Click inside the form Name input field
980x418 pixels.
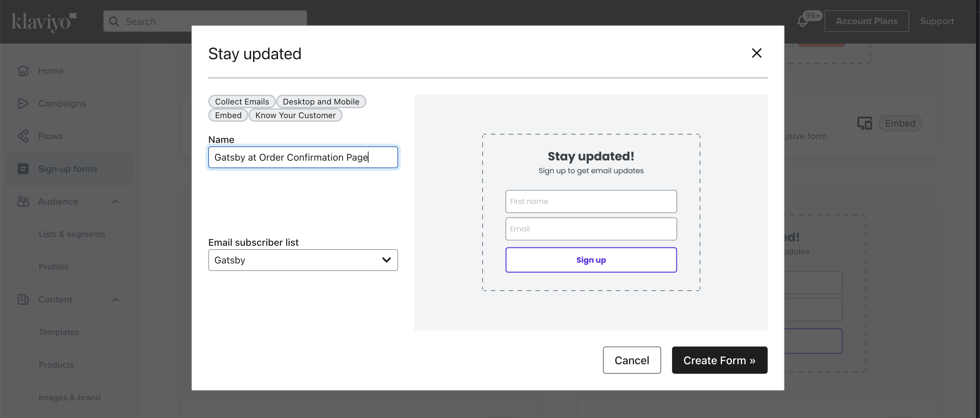(x=303, y=157)
